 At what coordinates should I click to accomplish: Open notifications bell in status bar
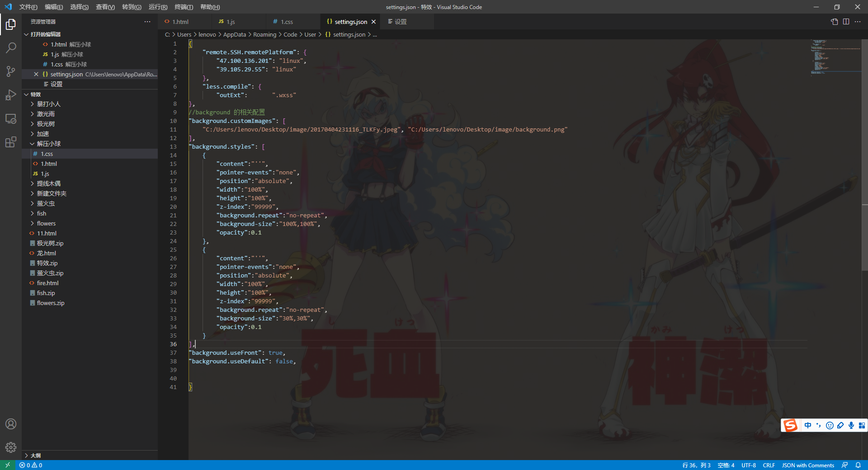[858, 465]
